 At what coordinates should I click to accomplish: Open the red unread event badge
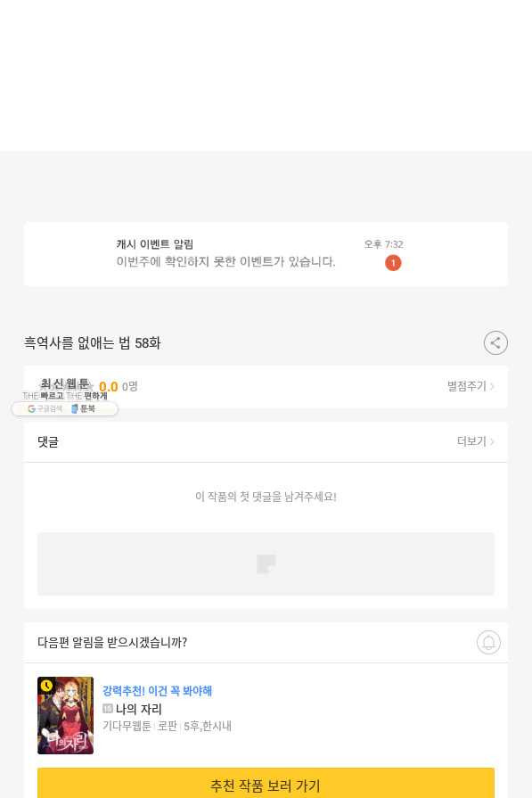[x=393, y=263]
